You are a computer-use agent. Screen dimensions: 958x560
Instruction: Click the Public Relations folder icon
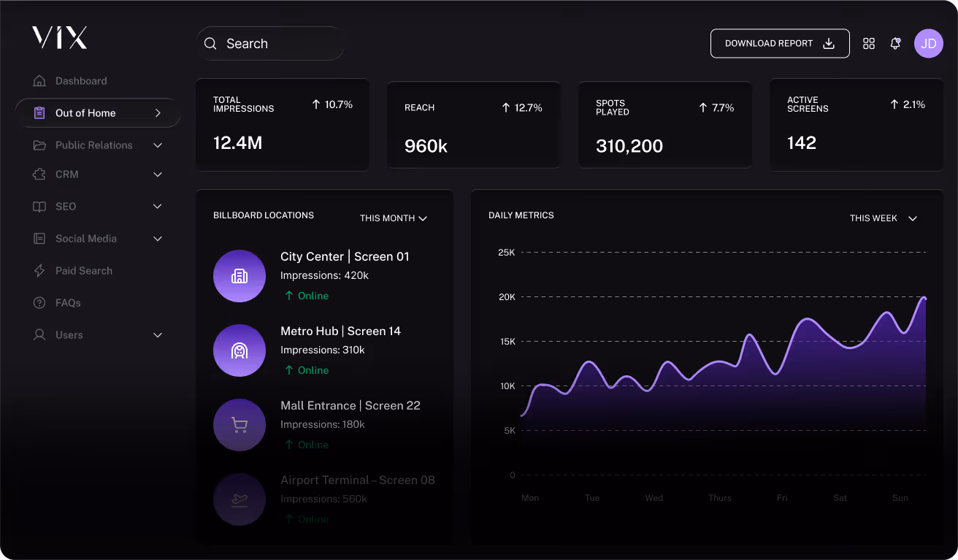pos(39,145)
